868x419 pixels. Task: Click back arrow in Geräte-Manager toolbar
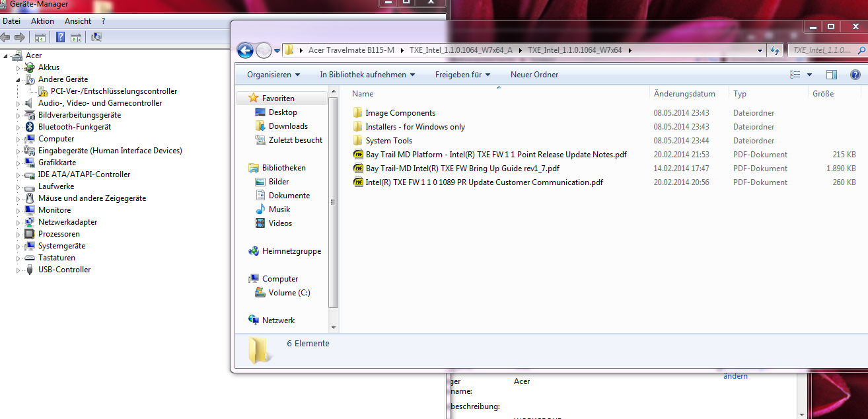click(x=6, y=37)
